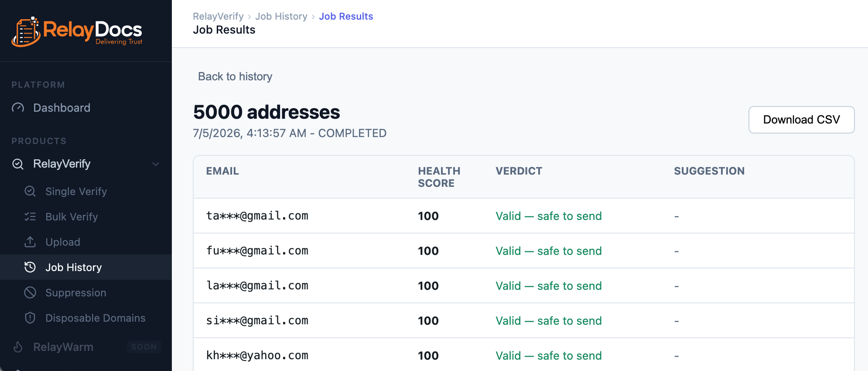Click the Disposable Domains shield icon
Image resolution: width=868 pixels, height=371 pixels.
[30, 318]
